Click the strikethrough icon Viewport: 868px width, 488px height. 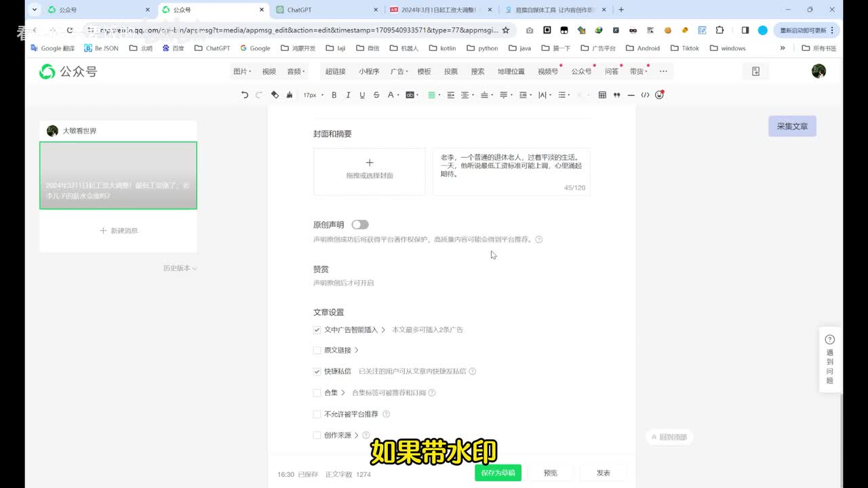pos(376,95)
